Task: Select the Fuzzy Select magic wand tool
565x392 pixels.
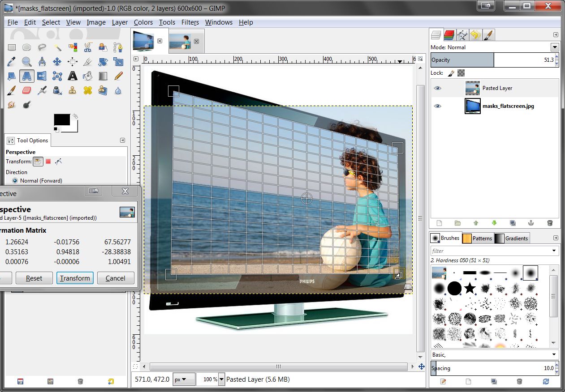Action: click(x=57, y=47)
